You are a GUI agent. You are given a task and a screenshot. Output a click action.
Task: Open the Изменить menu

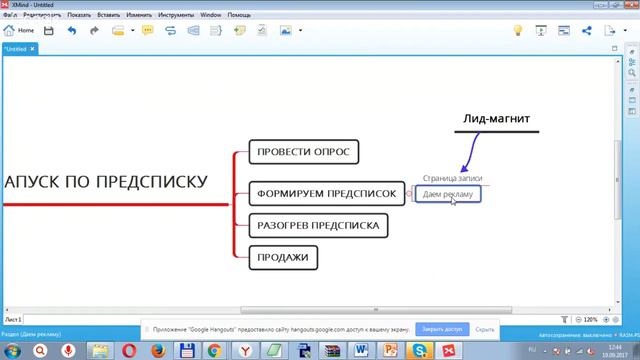139,15
